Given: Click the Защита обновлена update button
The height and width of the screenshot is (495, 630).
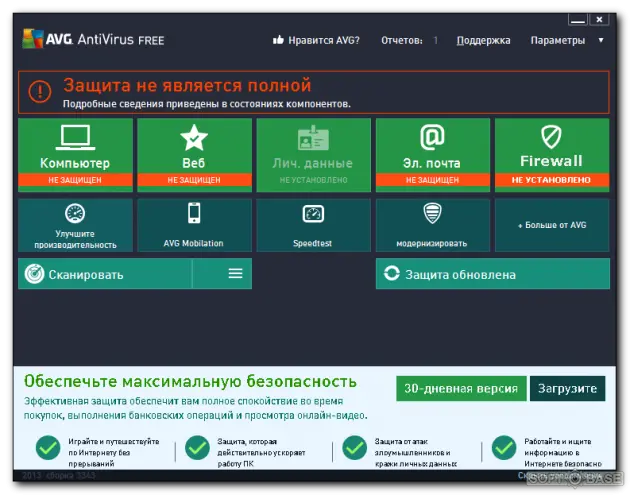Looking at the screenshot, I should pyautogui.click(x=492, y=273).
